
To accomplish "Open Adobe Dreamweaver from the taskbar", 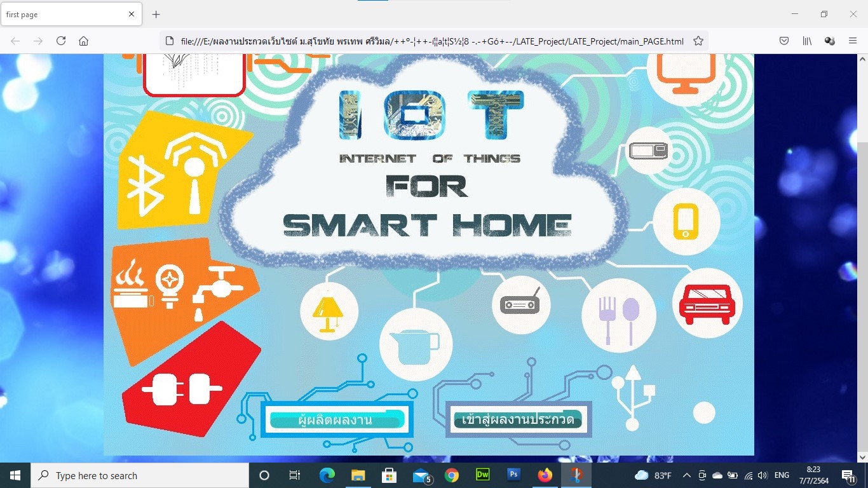I will point(482,475).
